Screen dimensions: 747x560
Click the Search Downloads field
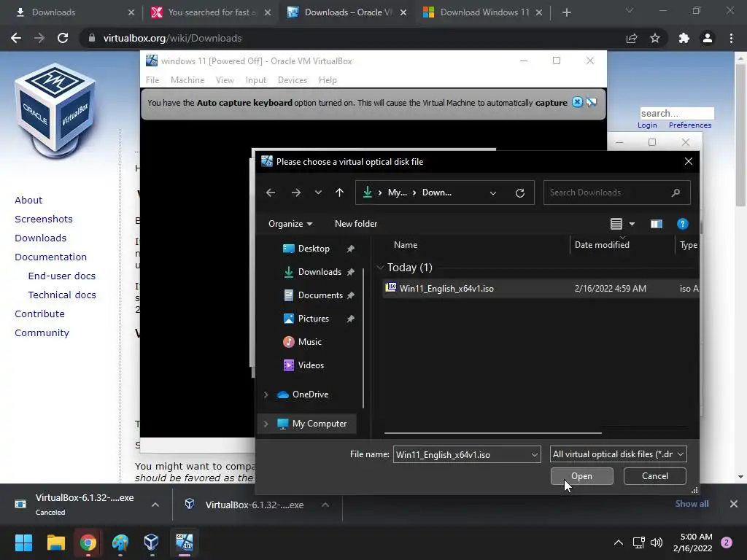click(x=616, y=192)
